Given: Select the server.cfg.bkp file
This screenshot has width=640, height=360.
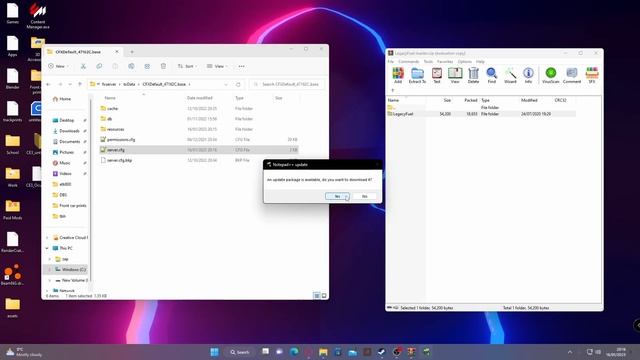Looking at the screenshot, I should [x=199, y=160].
